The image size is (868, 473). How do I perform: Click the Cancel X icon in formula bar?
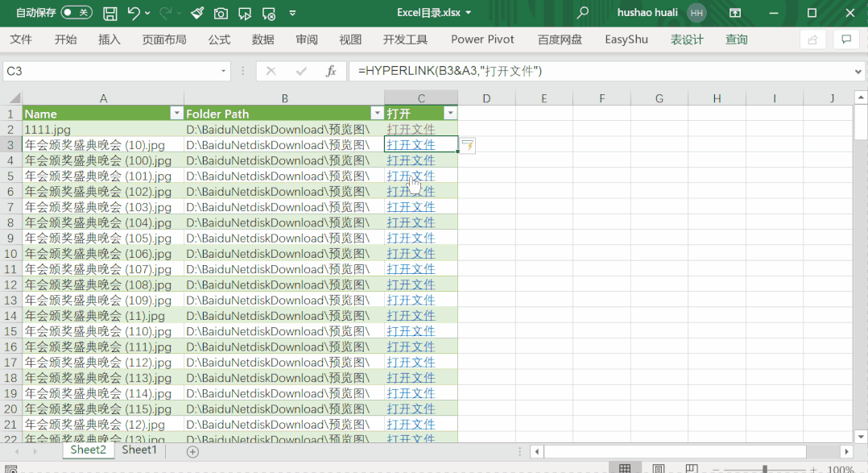click(271, 71)
